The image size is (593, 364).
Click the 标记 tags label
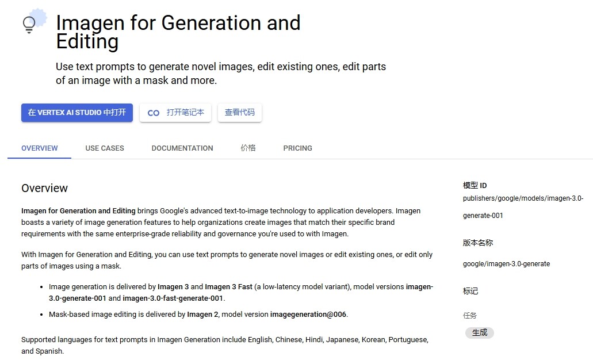470,291
